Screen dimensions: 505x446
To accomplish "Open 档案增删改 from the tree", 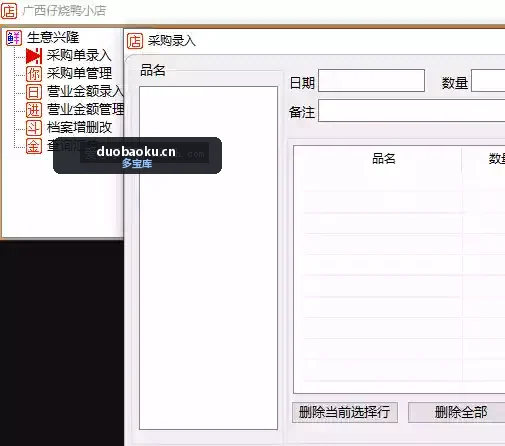I will (79, 127).
